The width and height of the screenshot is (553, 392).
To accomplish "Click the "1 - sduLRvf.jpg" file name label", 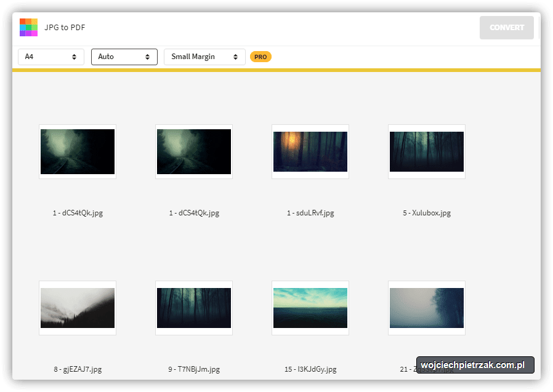I will point(310,214).
